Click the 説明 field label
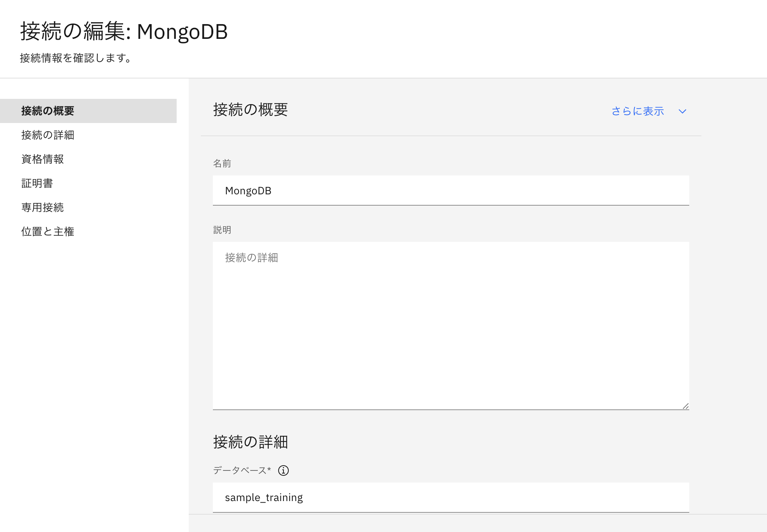Viewport: 767px width, 532px height. click(222, 230)
